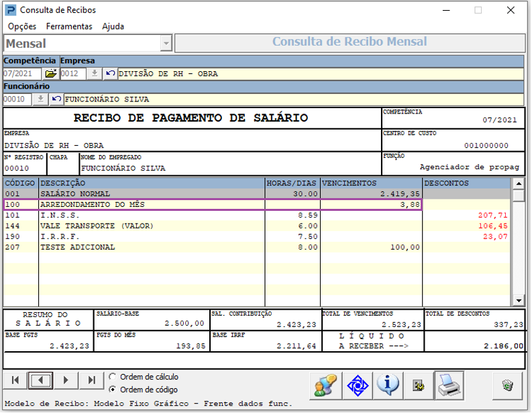Click the DIVISÃO DE RH - OBRA company field
The width and height of the screenshot is (532, 413).
(321, 74)
